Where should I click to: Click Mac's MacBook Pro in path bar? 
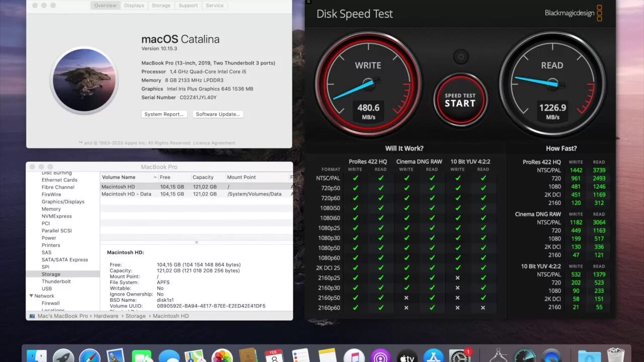62,316
